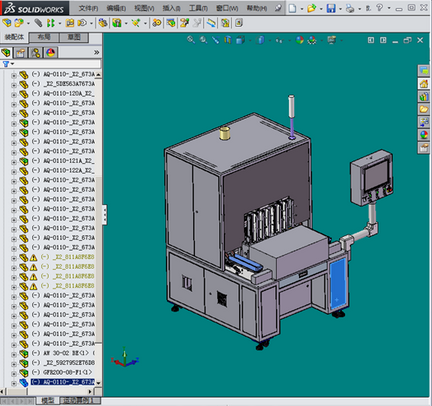Click the Print icon in the title toolbar
The height and width of the screenshot is (406, 432).
click(350, 8)
